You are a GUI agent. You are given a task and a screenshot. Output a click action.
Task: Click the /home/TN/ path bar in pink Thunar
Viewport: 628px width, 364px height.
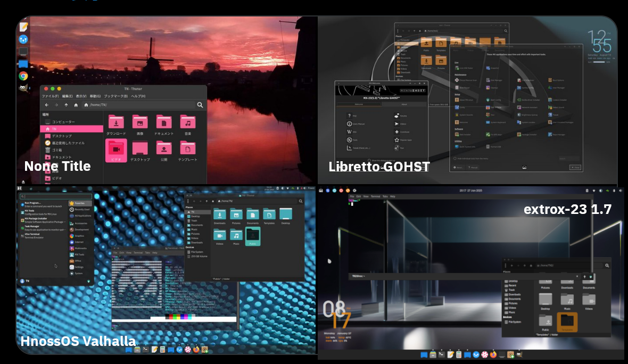tap(138, 105)
